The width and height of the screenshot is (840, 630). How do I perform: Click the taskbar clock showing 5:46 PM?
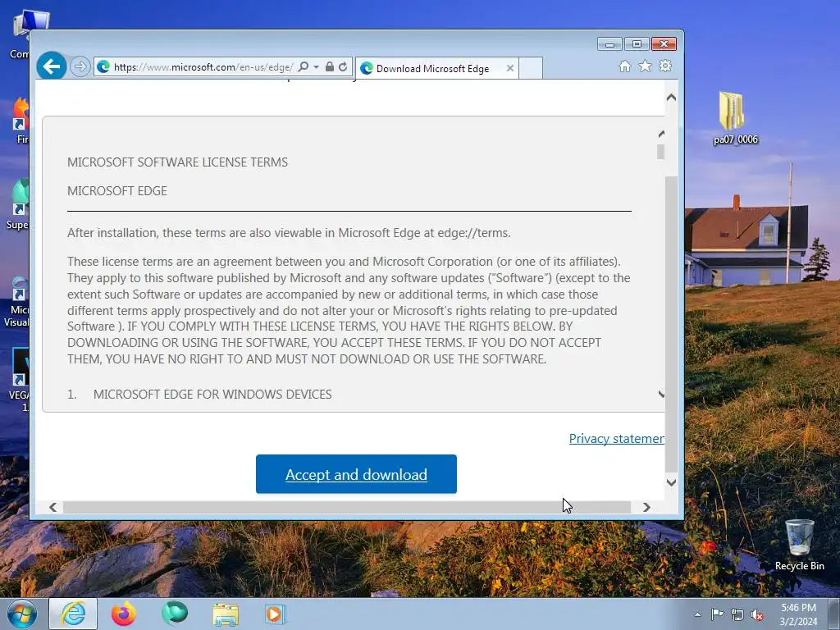[798, 614]
